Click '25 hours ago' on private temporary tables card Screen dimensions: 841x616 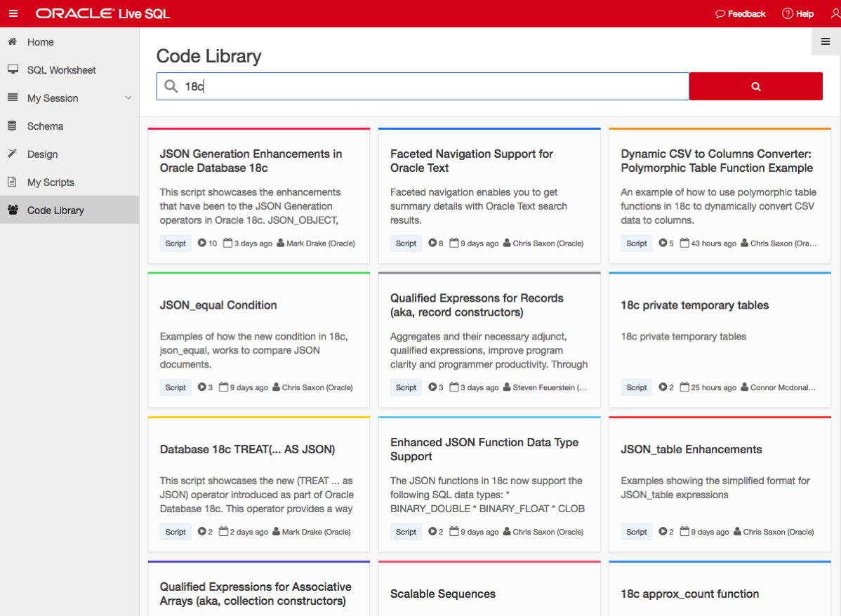pyautogui.click(x=713, y=387)
